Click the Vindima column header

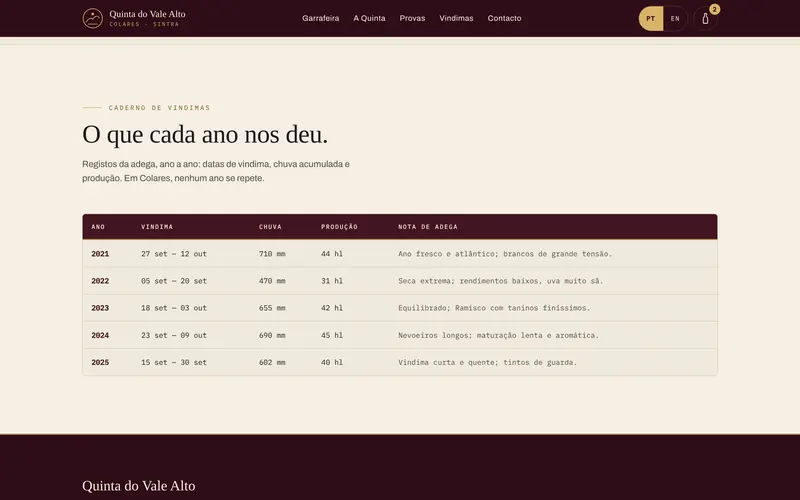tap(157, 227)
